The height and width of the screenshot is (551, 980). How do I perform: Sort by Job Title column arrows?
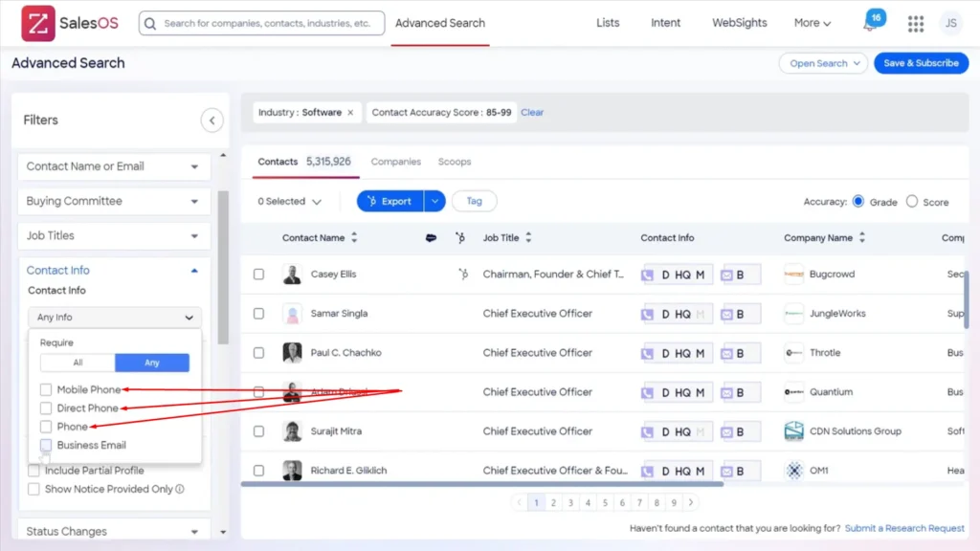pos(528,237)
